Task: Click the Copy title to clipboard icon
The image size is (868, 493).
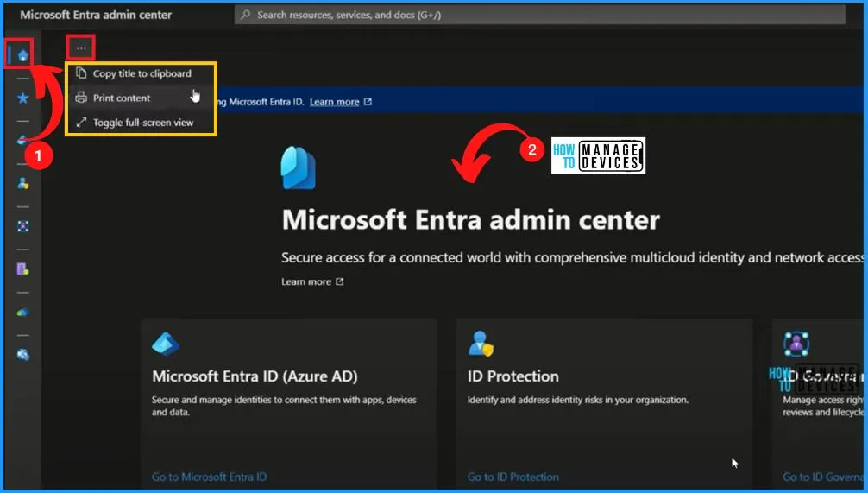Action: click(x=81, y=73)
